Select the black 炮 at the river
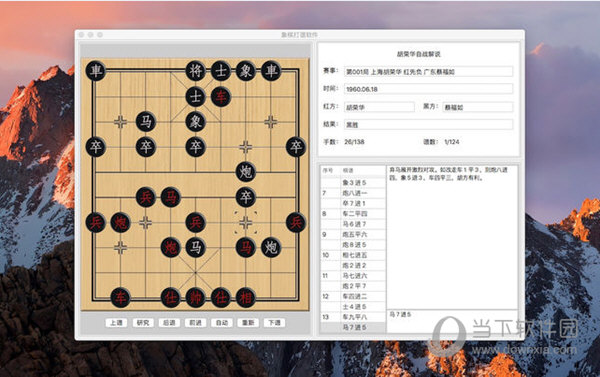The image size is (600, 377). click(x=246, y=172)
